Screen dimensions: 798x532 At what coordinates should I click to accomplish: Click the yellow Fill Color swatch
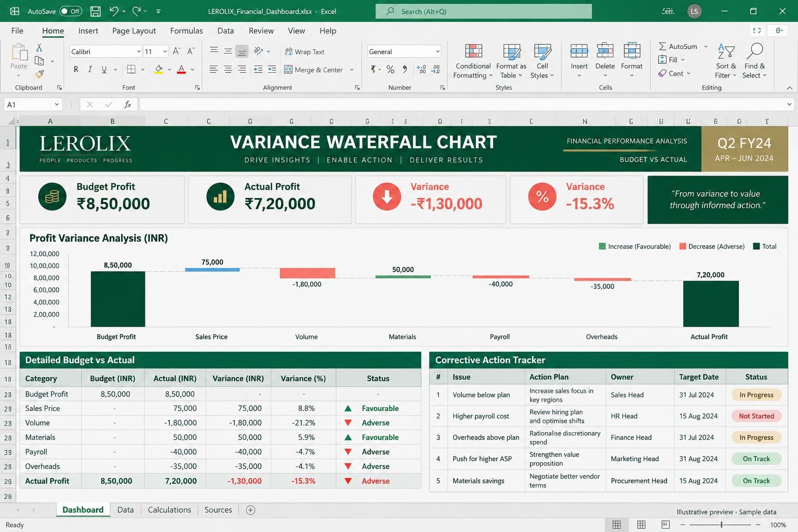[x=159, y=69]
